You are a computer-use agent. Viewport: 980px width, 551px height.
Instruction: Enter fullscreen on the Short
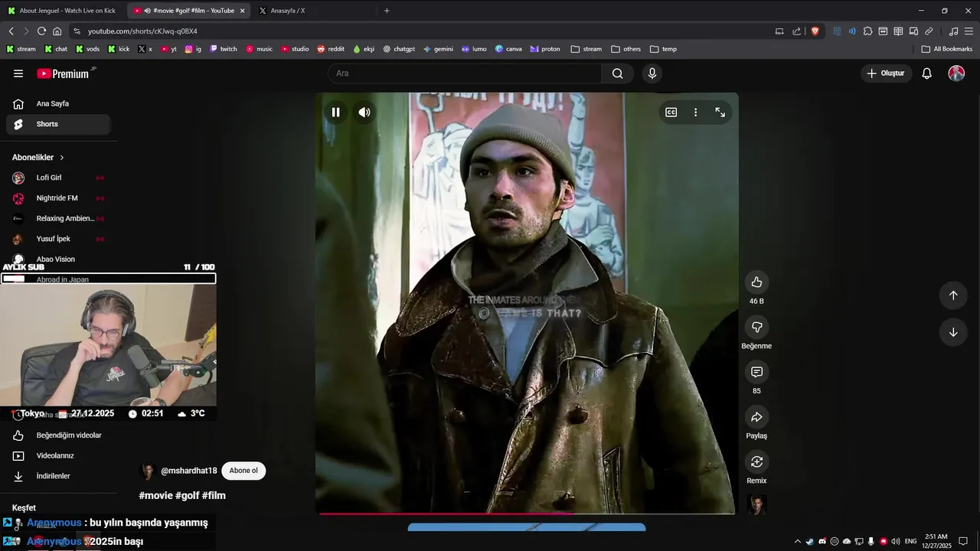[720, 112]
